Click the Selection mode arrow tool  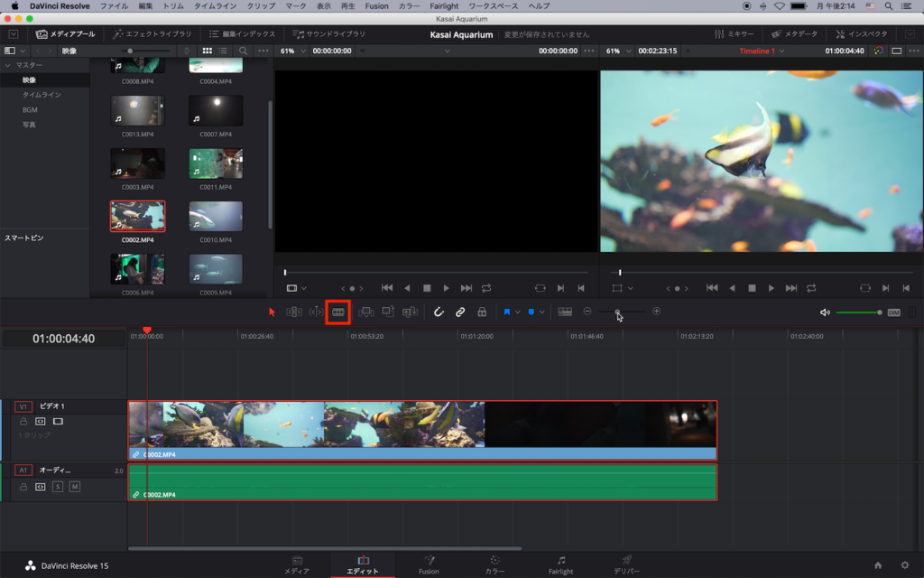pyautogui.click(x=273, y=312)
